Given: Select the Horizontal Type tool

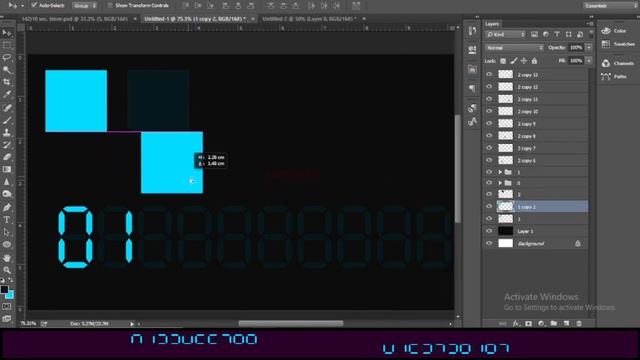Looking at the screenshot, I should [x=7, y=220].
